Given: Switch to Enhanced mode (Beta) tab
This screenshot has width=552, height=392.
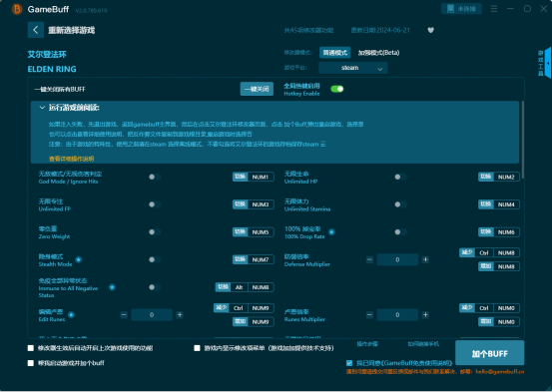Looking at the screenshot, I should tap(378, 53).
